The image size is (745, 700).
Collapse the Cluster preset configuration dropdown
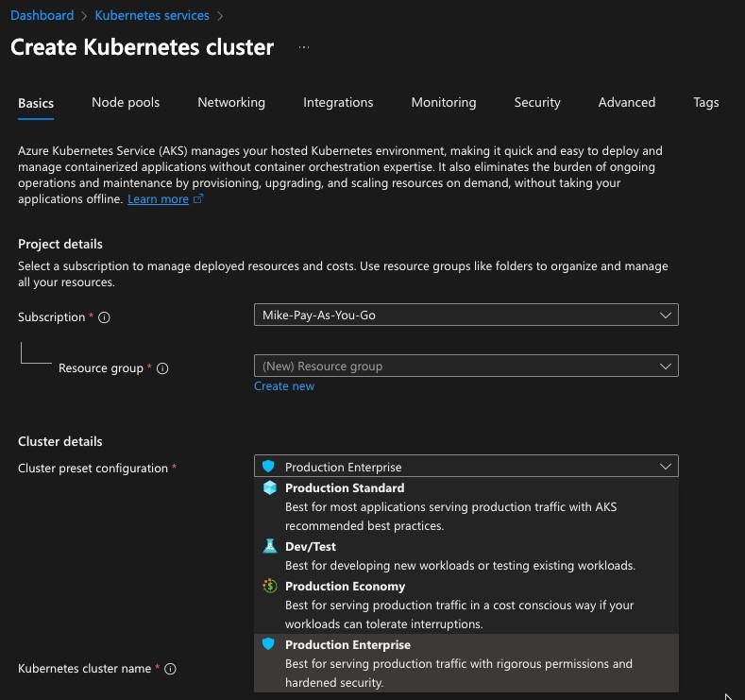[x=466, y=466]
